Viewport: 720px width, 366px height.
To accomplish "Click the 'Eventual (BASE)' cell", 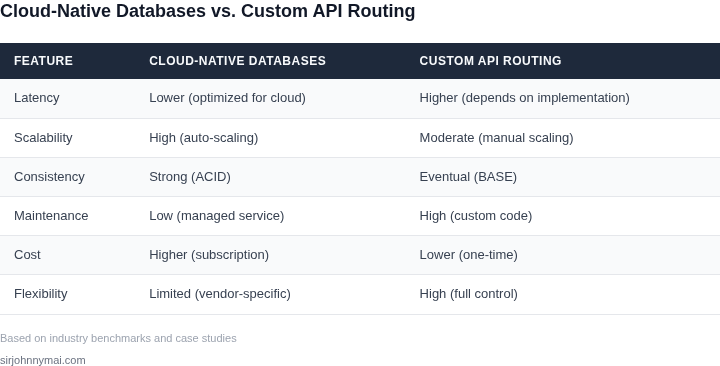I will (x=468, y=177).
